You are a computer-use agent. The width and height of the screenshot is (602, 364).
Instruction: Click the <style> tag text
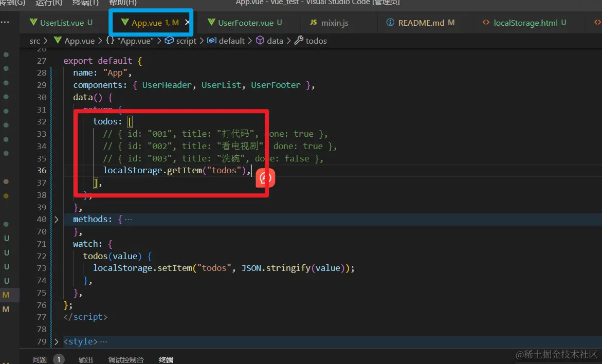(81, 341)
